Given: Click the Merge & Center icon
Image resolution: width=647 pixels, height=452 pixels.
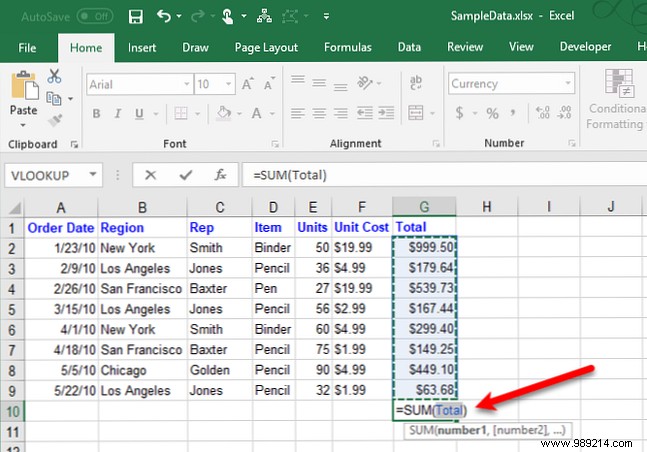Looking at the screenshot, I should [x=416, y=112].
